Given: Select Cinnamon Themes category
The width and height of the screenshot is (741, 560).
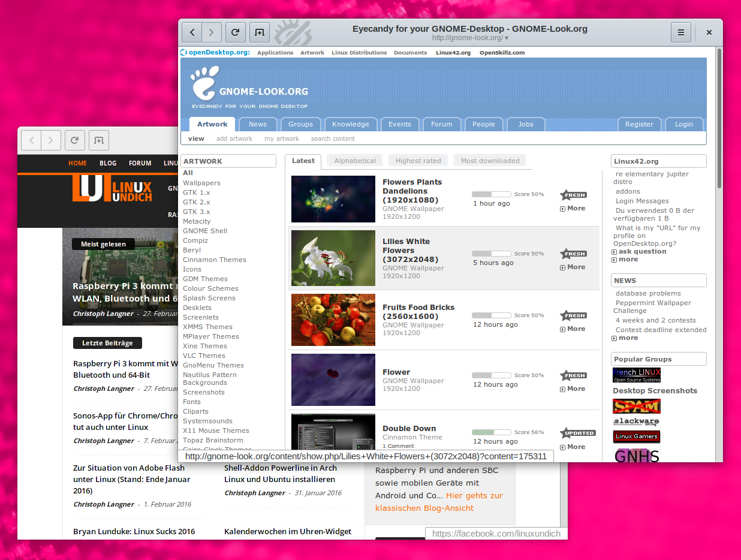Looking at the screenshot, I should point(215,260).
